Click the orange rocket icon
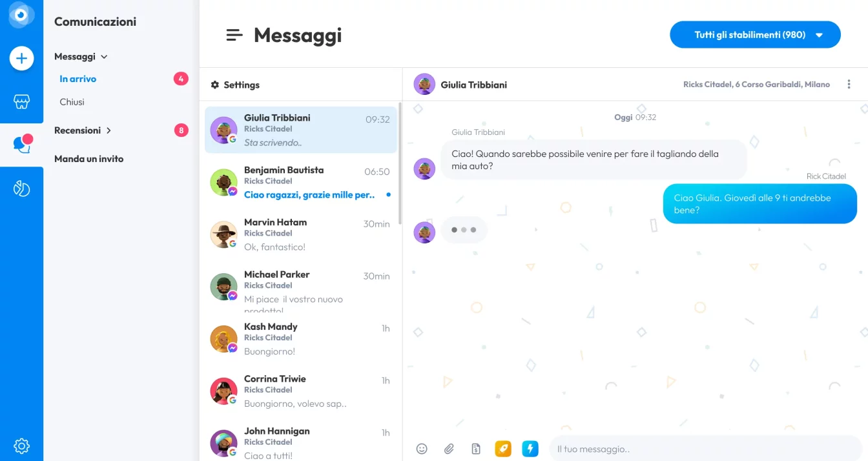868x461 pixels. pos(503,449)
